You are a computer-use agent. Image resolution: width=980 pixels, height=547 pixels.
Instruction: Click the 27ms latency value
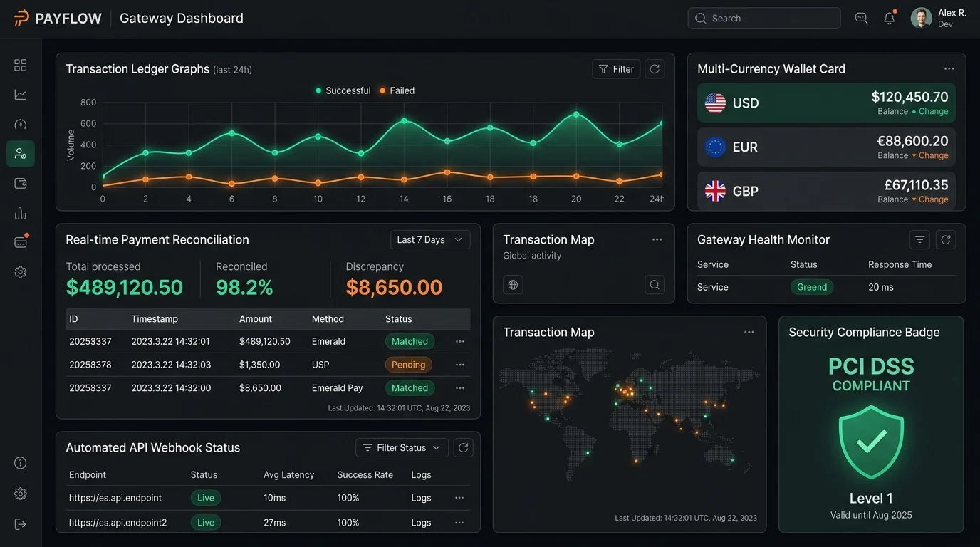coord(274,523)
